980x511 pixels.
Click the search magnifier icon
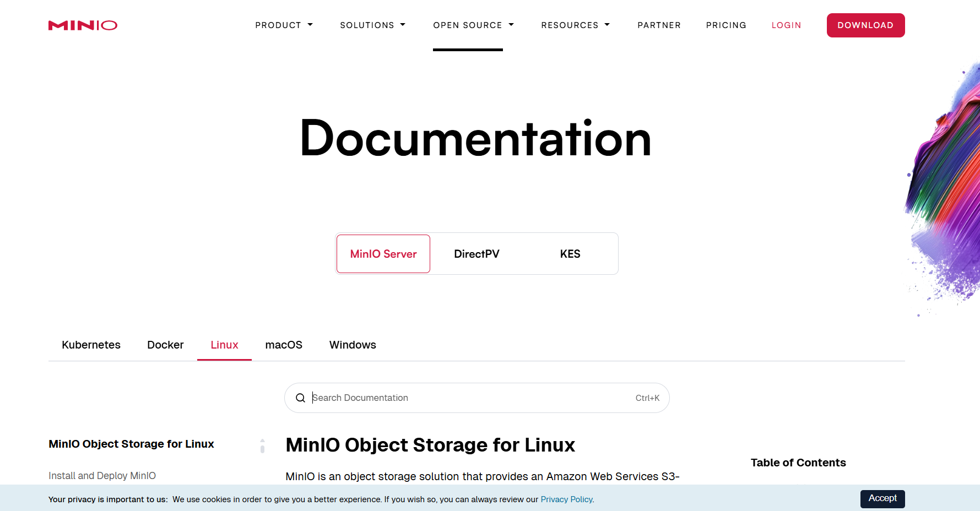[x=300, y=398]
